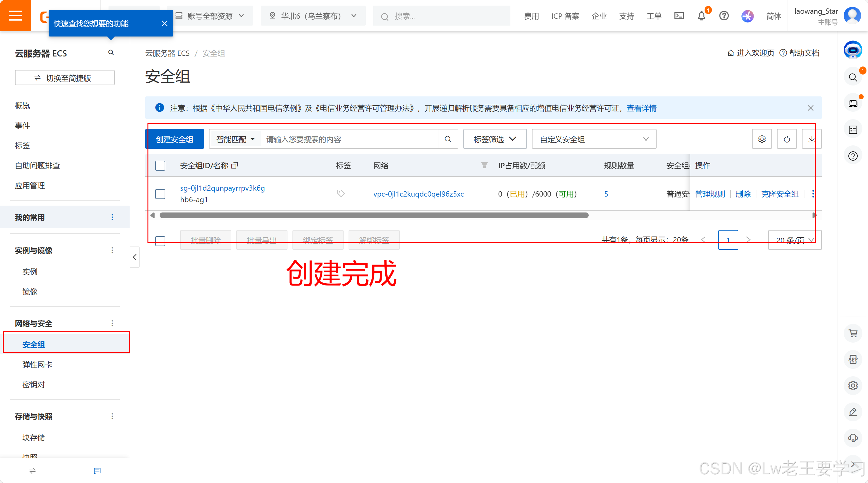Open the 费用 top menu

[x=531, y=16]
